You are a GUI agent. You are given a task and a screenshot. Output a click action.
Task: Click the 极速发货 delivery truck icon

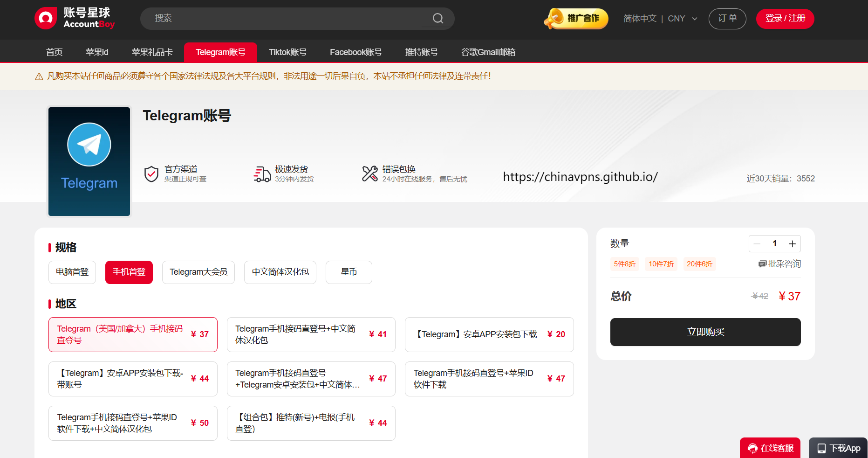[x=262, y=174]
